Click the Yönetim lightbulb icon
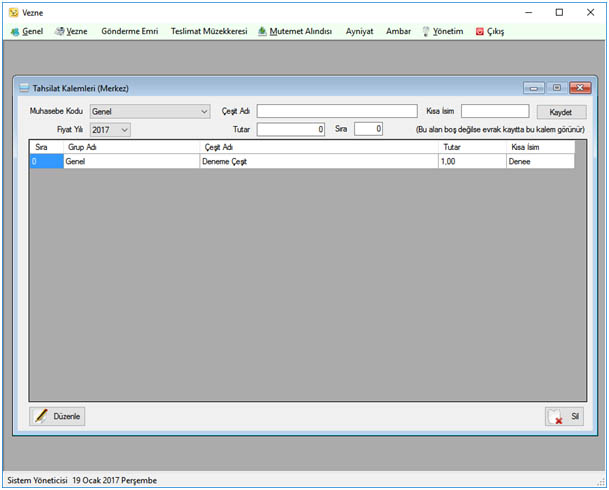Screen dimensions: 609x490 point(426,31)
